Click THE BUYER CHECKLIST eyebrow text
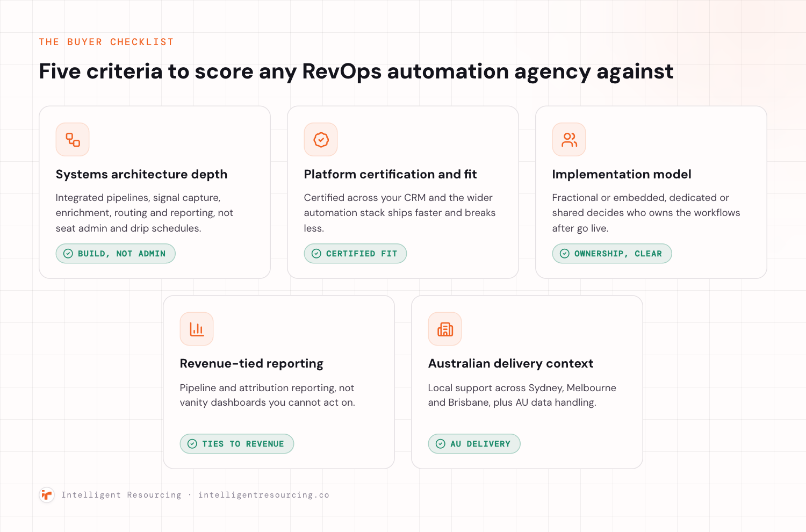806x532 pixels. coord(106,42)
